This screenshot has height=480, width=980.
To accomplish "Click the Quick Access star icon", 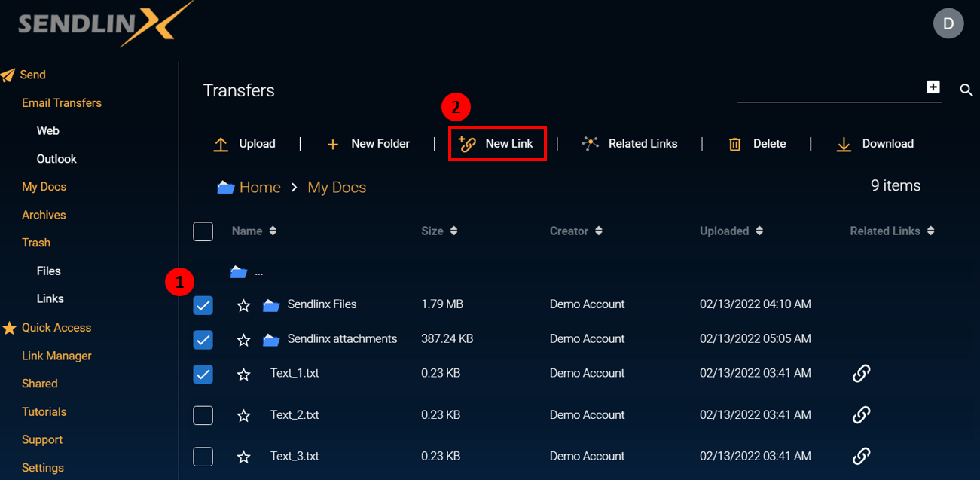I will click(9, 328).
